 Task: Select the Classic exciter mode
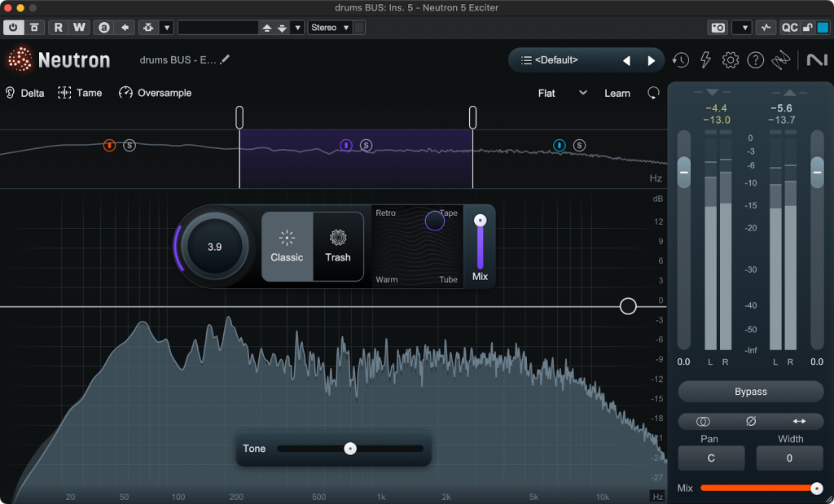click(x=287, y=246)
